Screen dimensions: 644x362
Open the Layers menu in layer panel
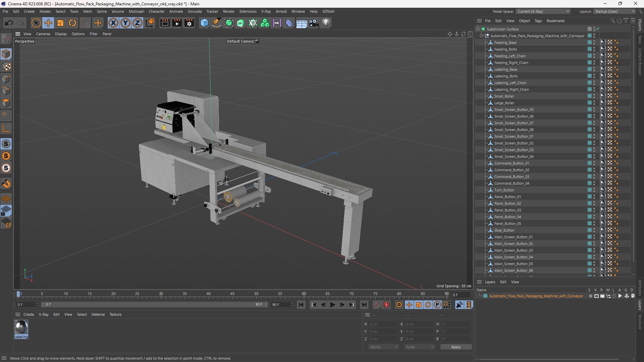pos(490,282)
